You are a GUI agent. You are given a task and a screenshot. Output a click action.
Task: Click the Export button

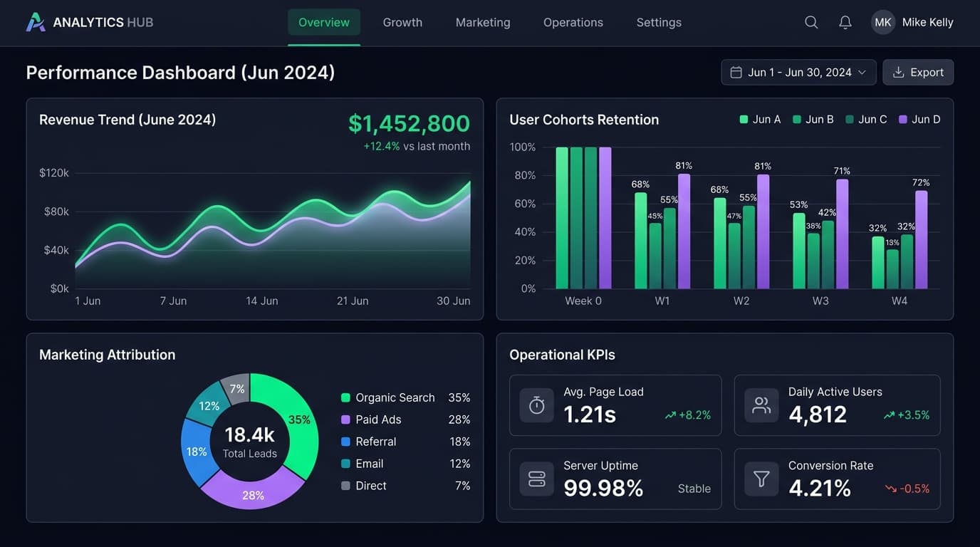coord(918,72)
